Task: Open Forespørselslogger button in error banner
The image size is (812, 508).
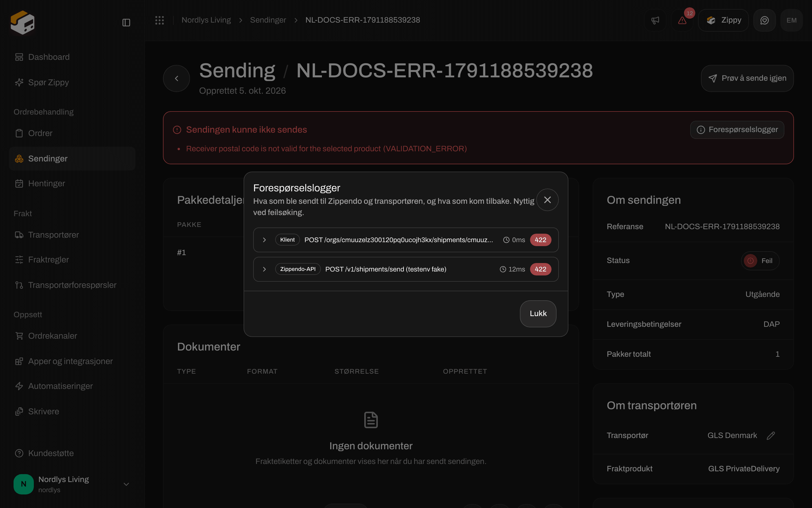Action: pyautogui.click(x=737, y=130)
